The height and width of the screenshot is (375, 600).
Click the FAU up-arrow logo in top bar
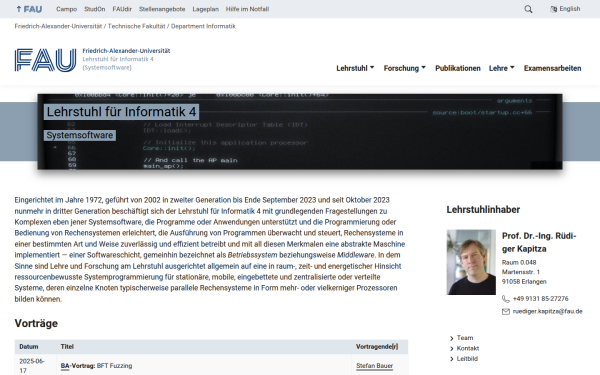pyautogui.click(x=29, y=9)
